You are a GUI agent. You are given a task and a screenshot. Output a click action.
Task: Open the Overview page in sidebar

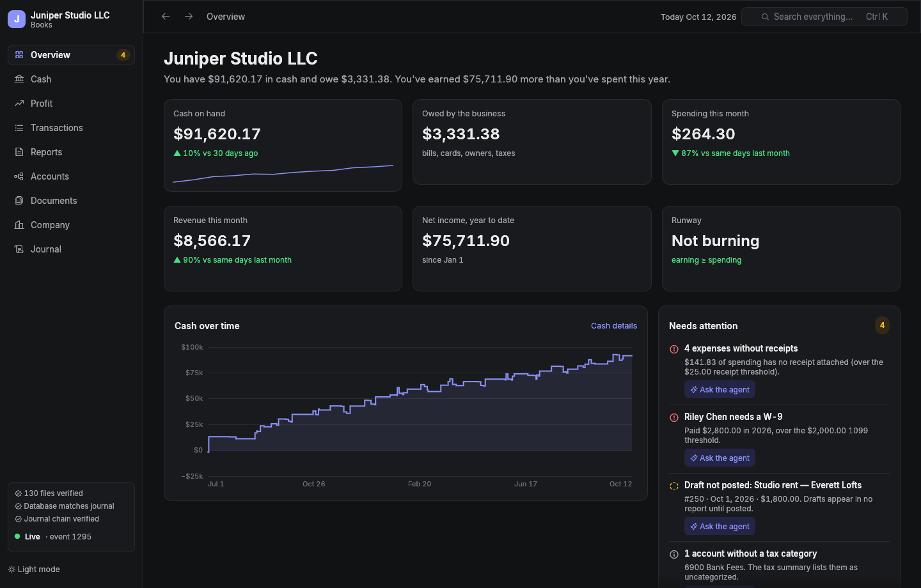tap(71, 55)
